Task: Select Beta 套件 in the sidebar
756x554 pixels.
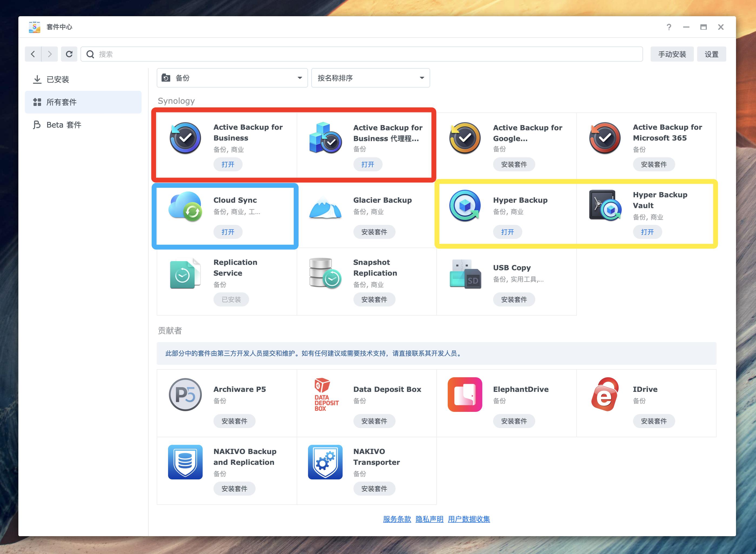Action: point(64,125)
